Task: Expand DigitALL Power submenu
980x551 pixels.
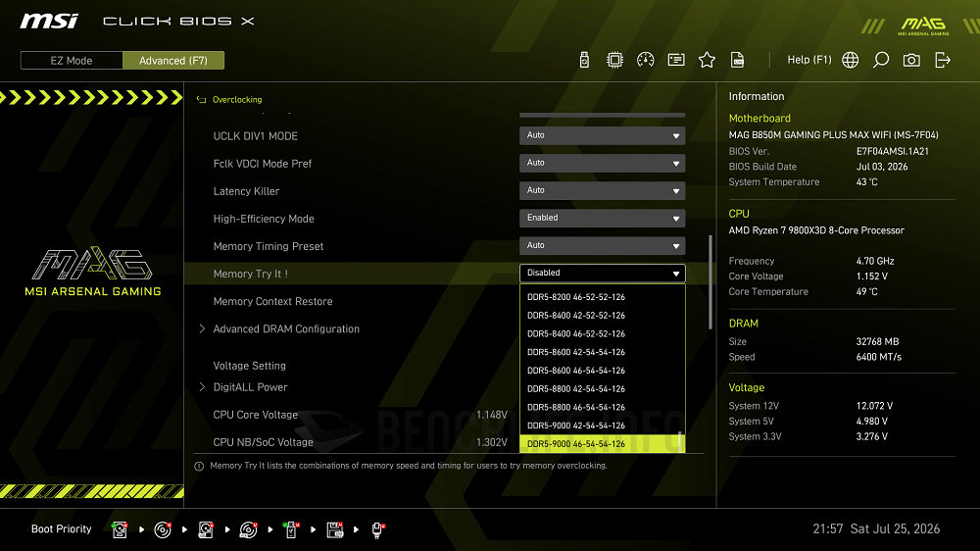Action: 250,387
